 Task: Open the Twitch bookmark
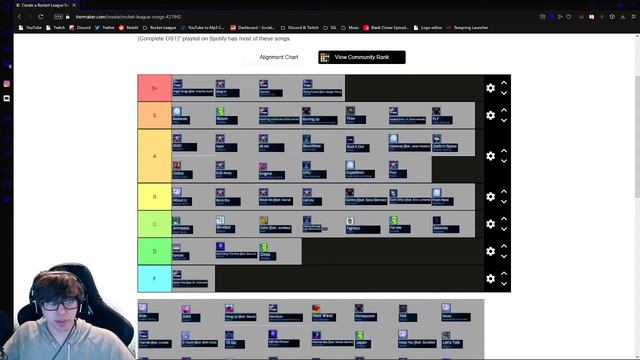pos(56,28)
